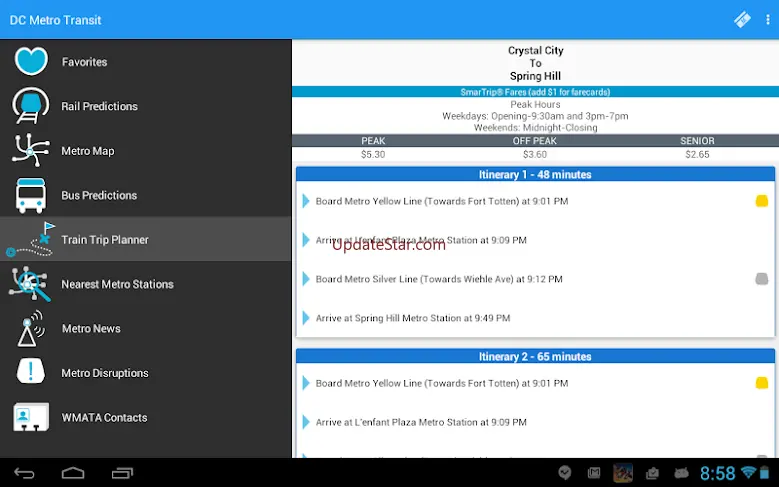The width and height of the screenshot is (779, 487).
Task: Tap the Favorites heart icon
Action: click(31, 61)
